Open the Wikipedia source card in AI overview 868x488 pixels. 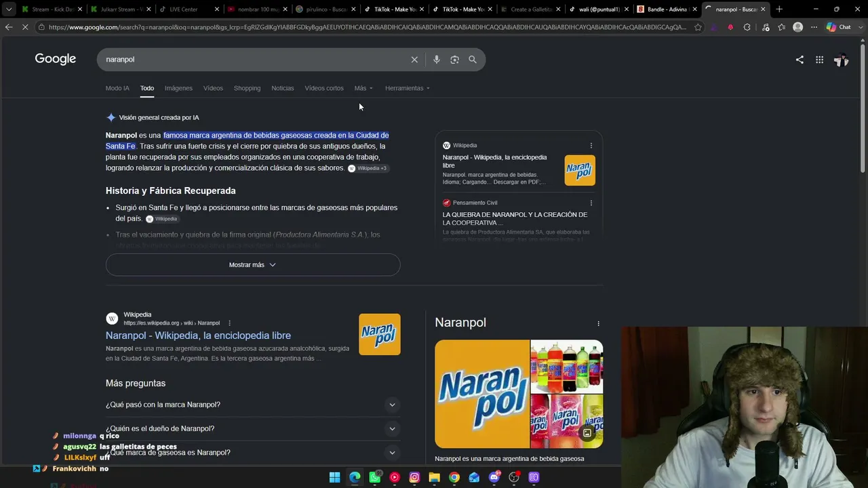click(519, 163)
